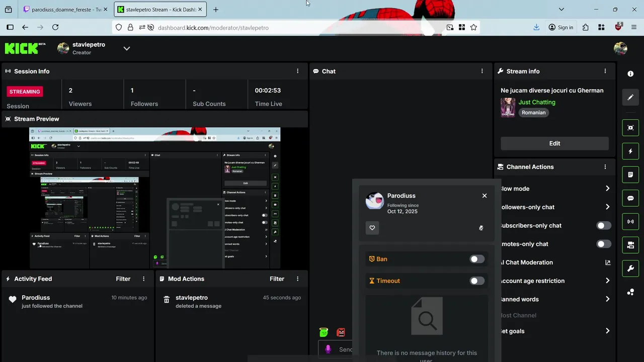Image resolution: width=644 pixels, height=362 pixels.
Task: Click the trash icon in Mod Actions entry
Action: coord(167,300)
